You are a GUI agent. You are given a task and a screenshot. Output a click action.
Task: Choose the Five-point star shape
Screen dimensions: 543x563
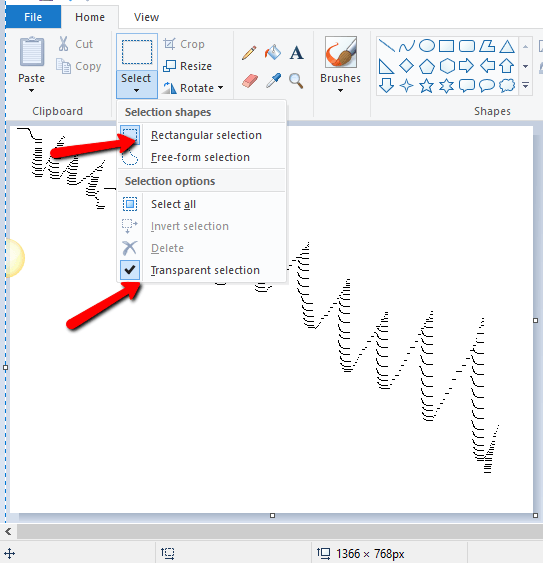click(426, 86)
